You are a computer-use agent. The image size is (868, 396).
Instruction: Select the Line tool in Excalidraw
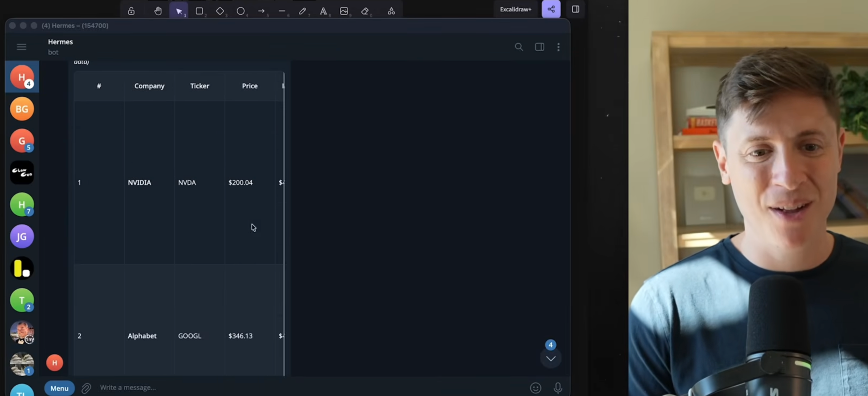click(x=282, y=11)
